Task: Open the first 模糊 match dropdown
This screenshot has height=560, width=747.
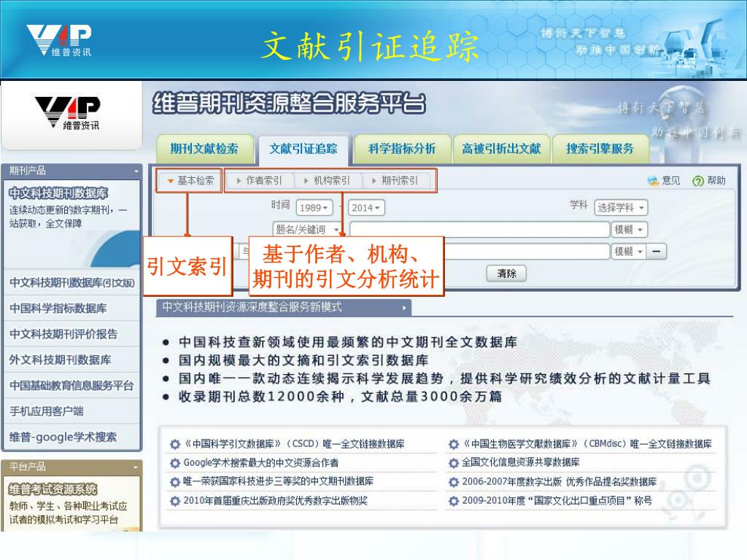Action: (629, 230)
